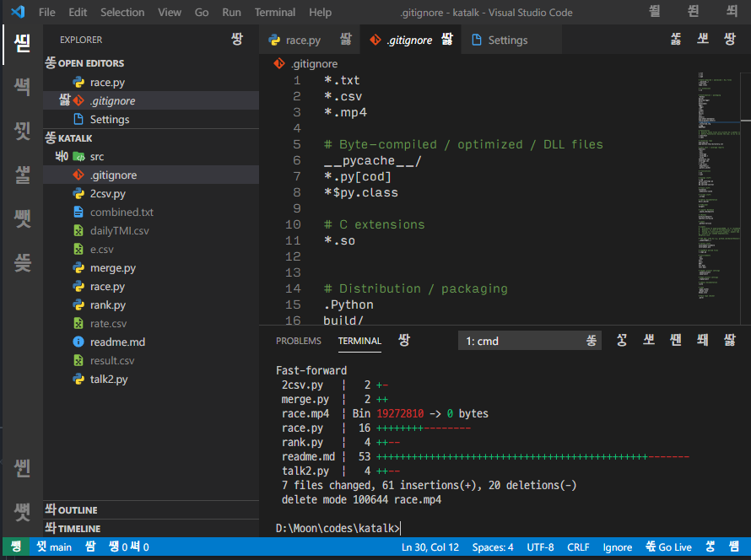Open the File menu
Viewport: 751px width, 560px height.
tap(47, 12)
